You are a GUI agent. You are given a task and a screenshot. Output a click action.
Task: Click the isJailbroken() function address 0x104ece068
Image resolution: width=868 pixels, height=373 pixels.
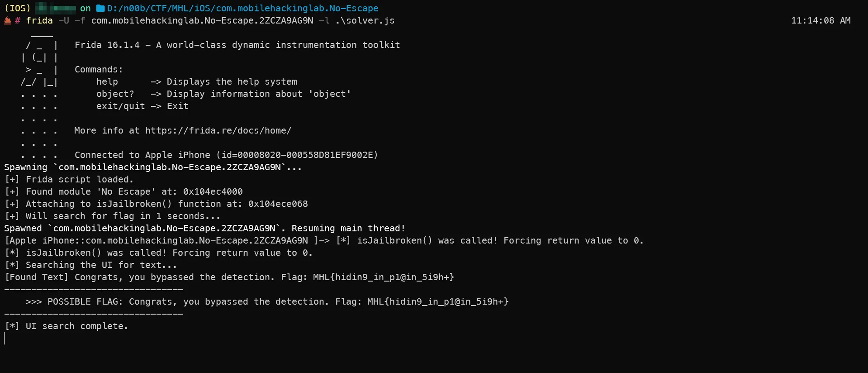278,204
